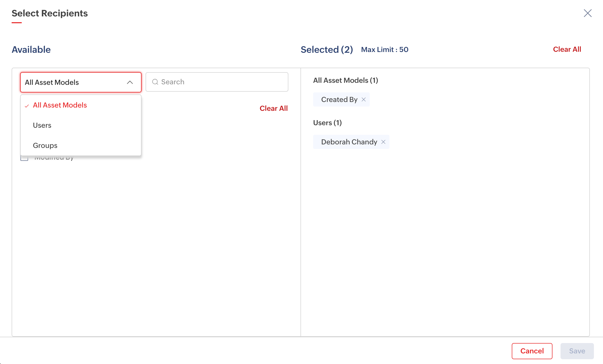Viewport: 603px width, 364px height.
Task: Click Clear All in Available panel
Action: click(273, 108)
